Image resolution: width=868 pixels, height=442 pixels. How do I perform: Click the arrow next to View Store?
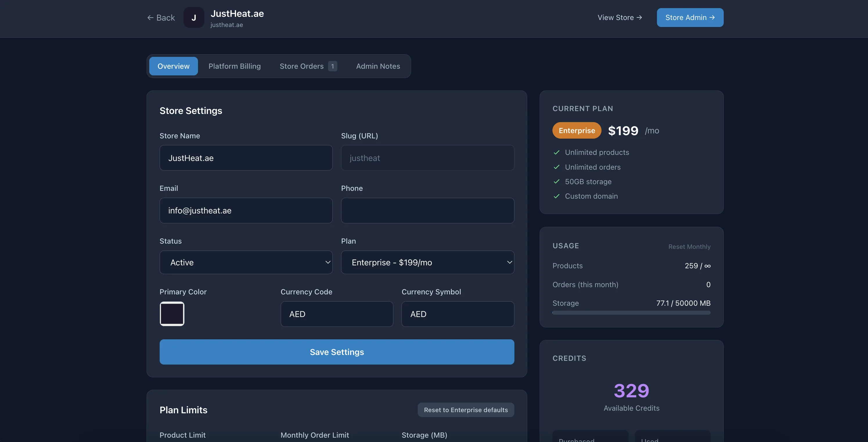[640, 17]
